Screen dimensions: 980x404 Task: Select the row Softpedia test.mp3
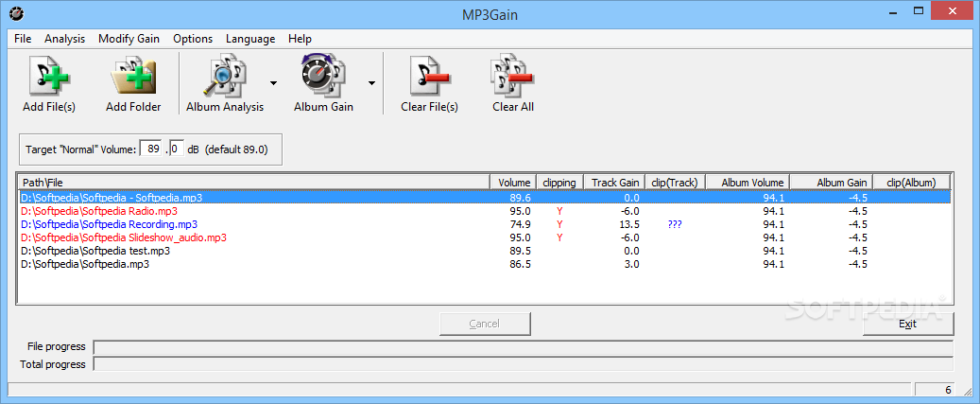(x=485, y=251)
